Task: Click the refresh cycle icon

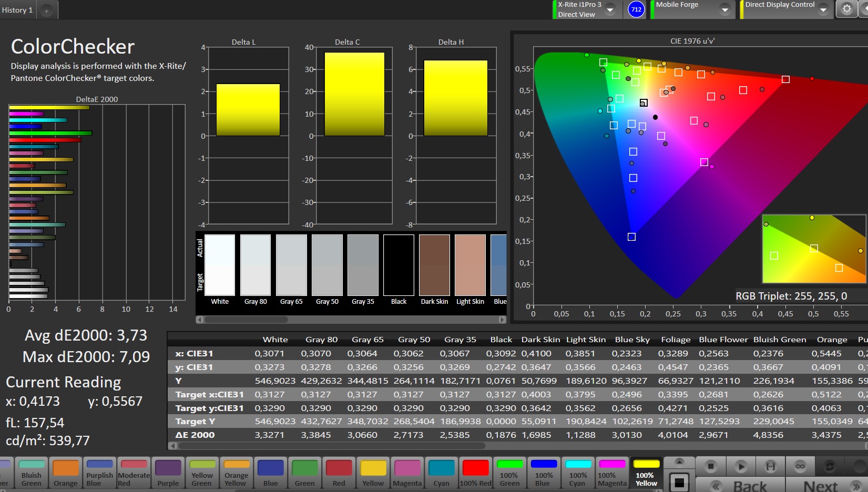Action: click(x=830, y=466)
